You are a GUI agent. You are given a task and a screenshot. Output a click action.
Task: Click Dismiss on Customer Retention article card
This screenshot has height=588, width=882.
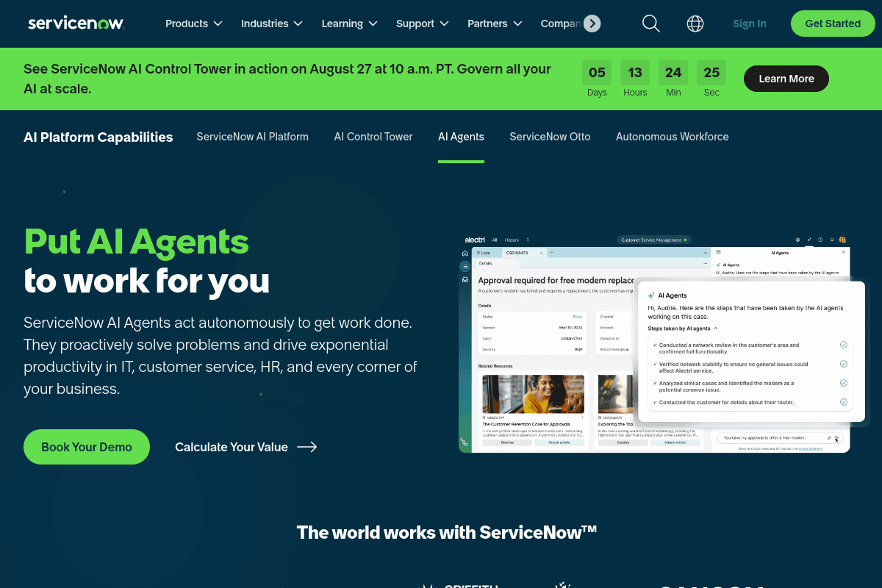[507, 442]
